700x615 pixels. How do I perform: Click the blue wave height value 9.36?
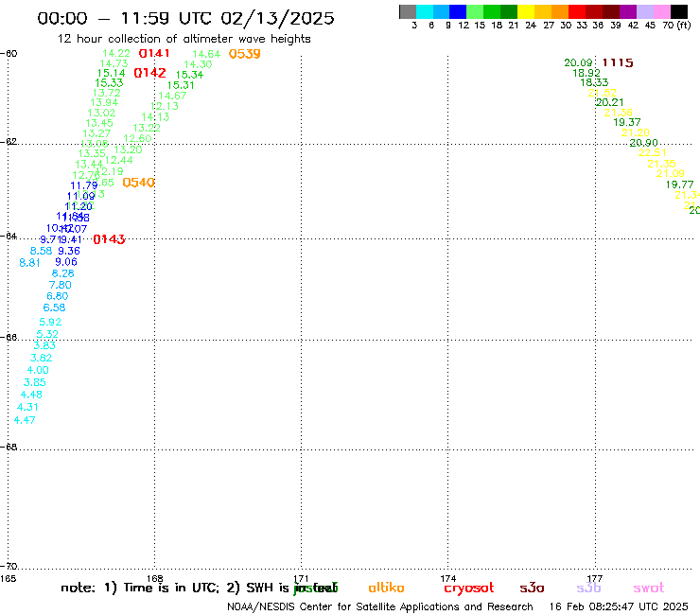[69, 251]
